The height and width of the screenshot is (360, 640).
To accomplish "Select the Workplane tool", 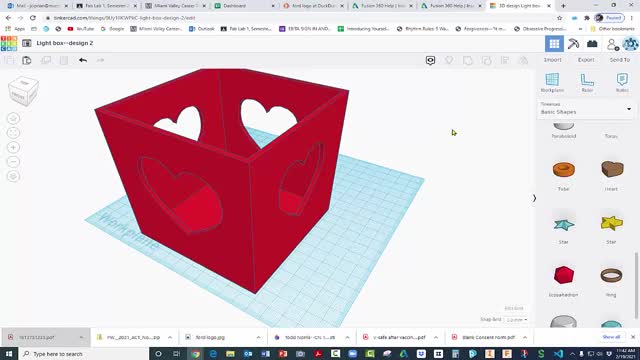I will (552, 82).
